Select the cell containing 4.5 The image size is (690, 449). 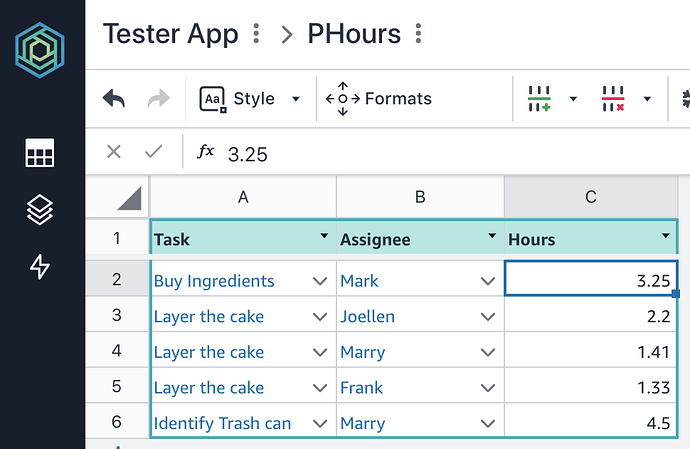(x=590, y=423)
